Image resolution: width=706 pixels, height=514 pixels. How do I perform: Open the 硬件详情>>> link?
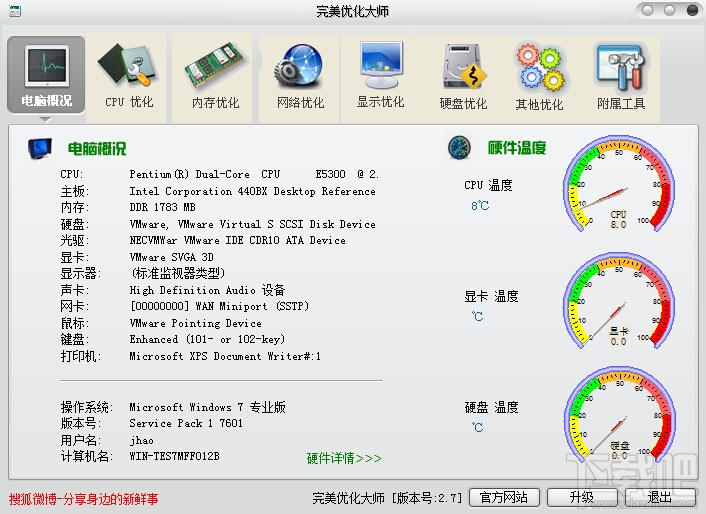click(344, 458)
